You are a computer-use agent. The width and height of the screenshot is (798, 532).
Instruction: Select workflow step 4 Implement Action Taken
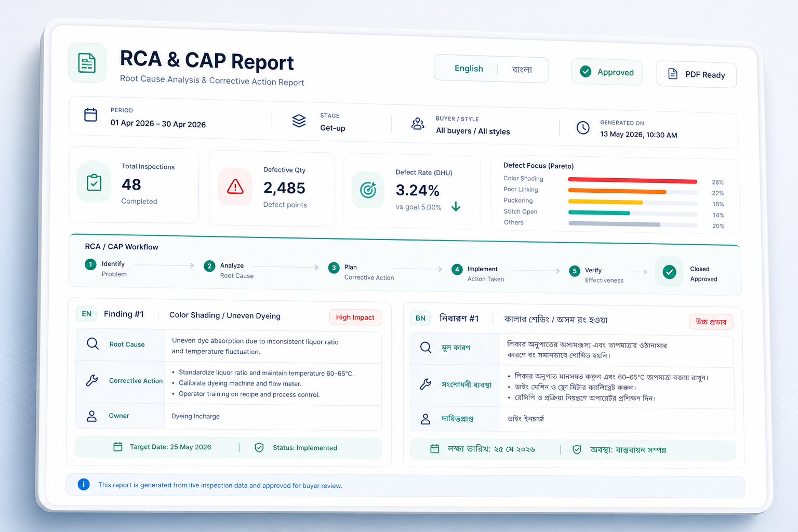pos(478,274)
